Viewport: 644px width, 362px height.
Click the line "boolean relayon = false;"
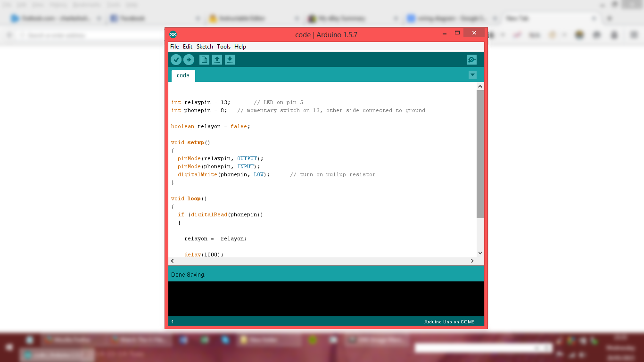coord(211,126)
